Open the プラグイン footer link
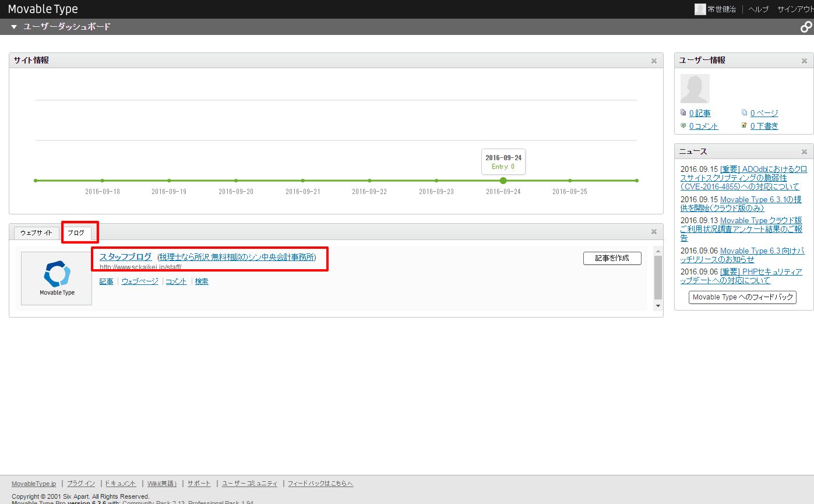814x504 pixels. [x=81, y=484]
